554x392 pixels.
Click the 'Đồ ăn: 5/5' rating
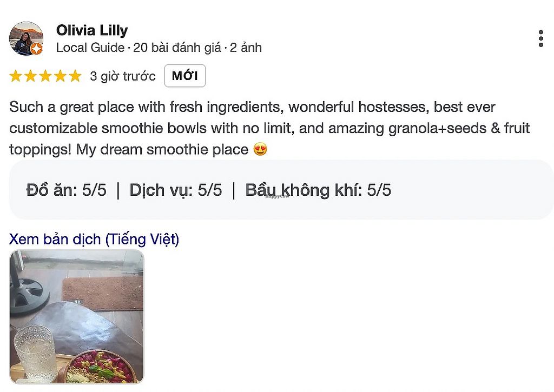(x=66, y=190)
